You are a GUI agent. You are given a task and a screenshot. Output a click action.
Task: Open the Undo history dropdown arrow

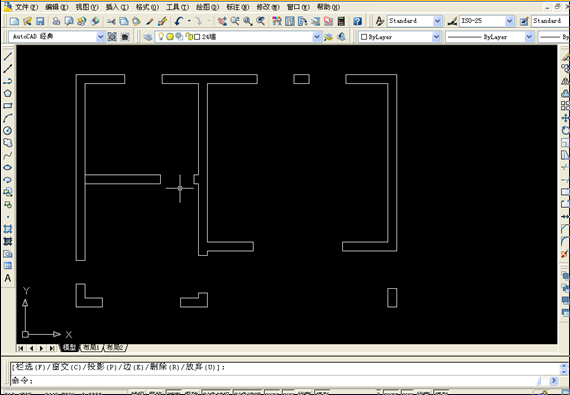pyautogui.click(x=189, y=21)
